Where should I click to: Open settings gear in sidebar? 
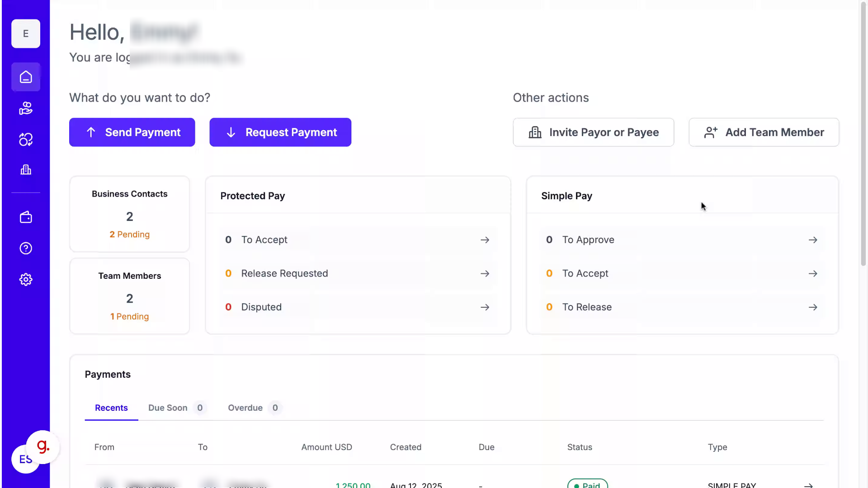pyautogui.click(x=26, y=280)
